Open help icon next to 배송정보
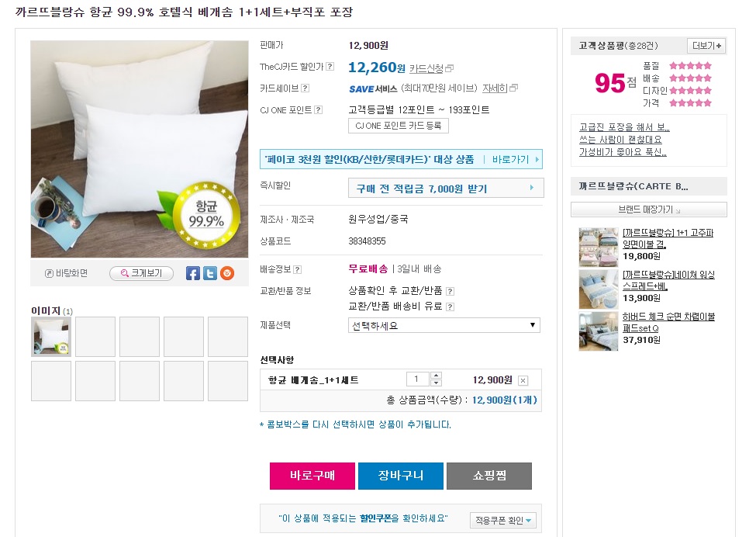This screenshot has width=756, height=537. point(297,269)
